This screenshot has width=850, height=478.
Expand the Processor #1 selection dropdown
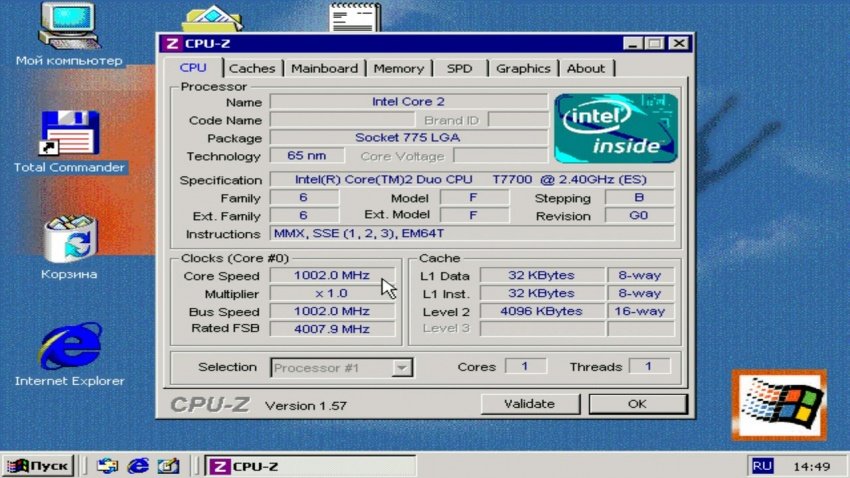coord(402,367)
